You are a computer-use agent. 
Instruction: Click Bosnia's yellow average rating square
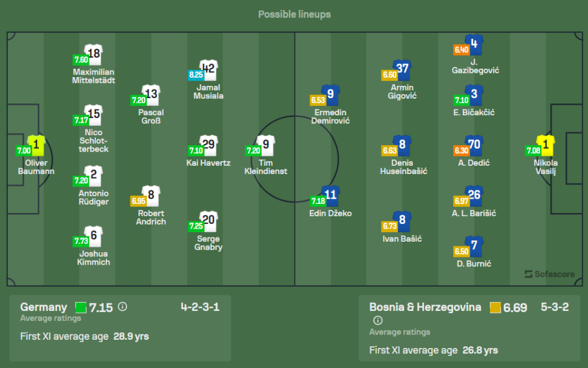pos(495,307)
